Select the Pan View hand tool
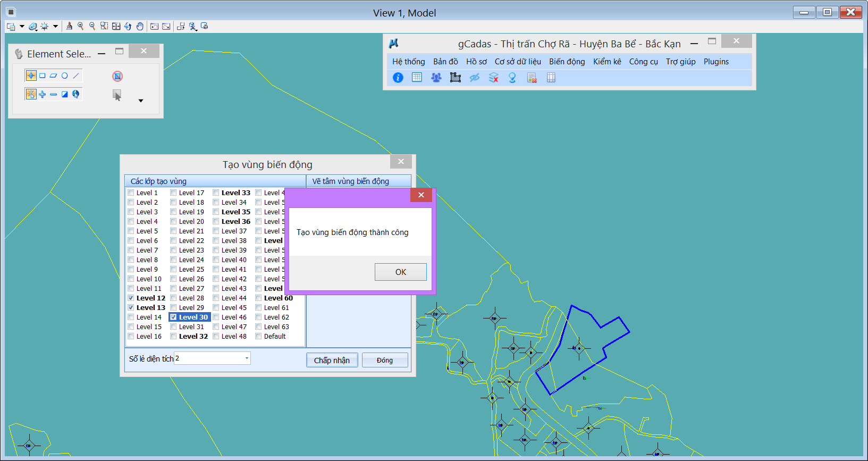The height and width of the screenshot is (461, 868). 140,26
